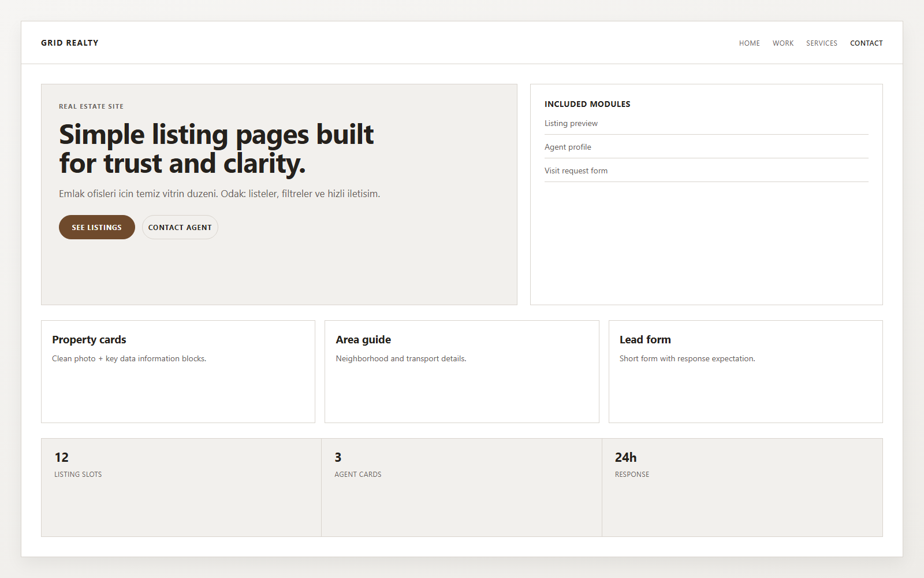Select the CONTACT navigation item

click(866, 43)
